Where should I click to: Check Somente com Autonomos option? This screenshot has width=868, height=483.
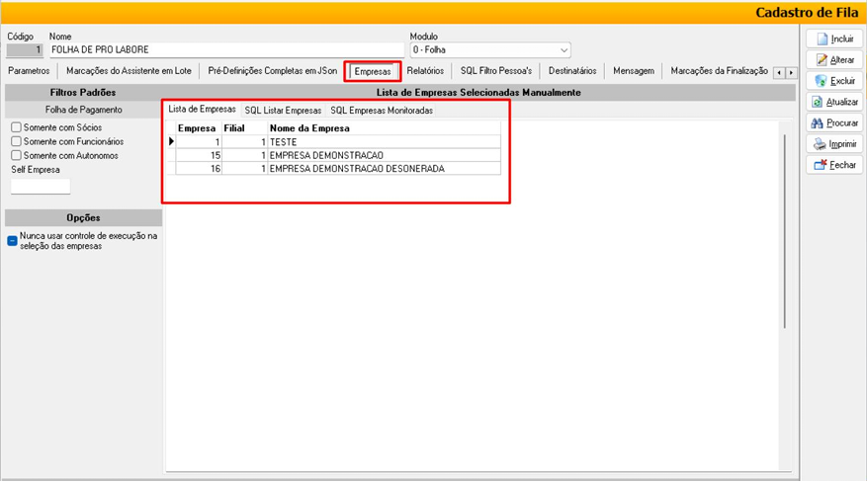[17, 156]
